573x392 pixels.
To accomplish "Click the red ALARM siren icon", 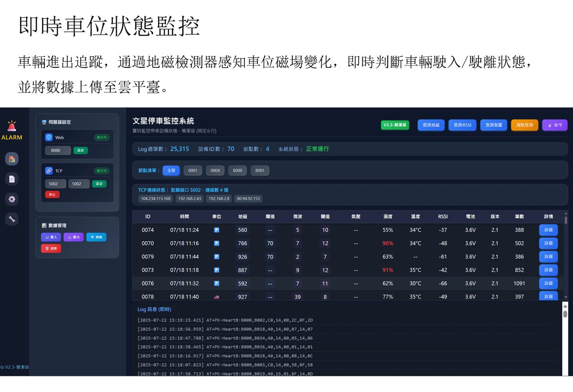I will coord(11,126).
